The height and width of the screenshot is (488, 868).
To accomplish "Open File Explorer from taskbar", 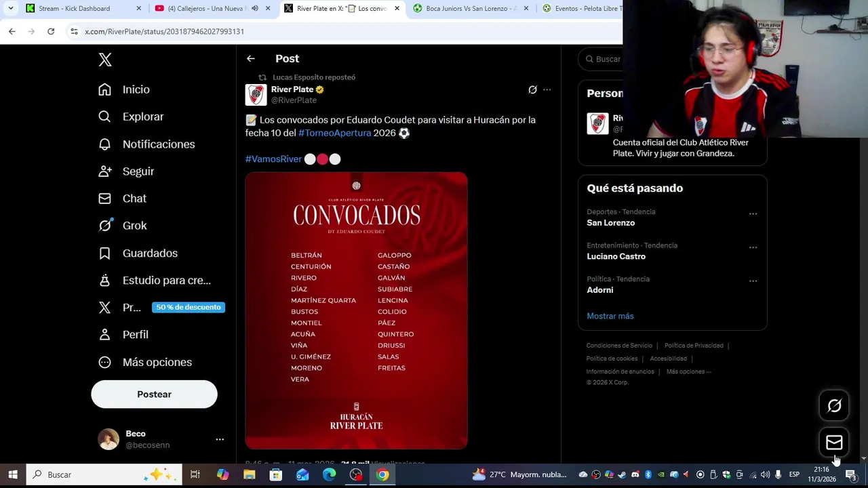I will pos(250,474).
